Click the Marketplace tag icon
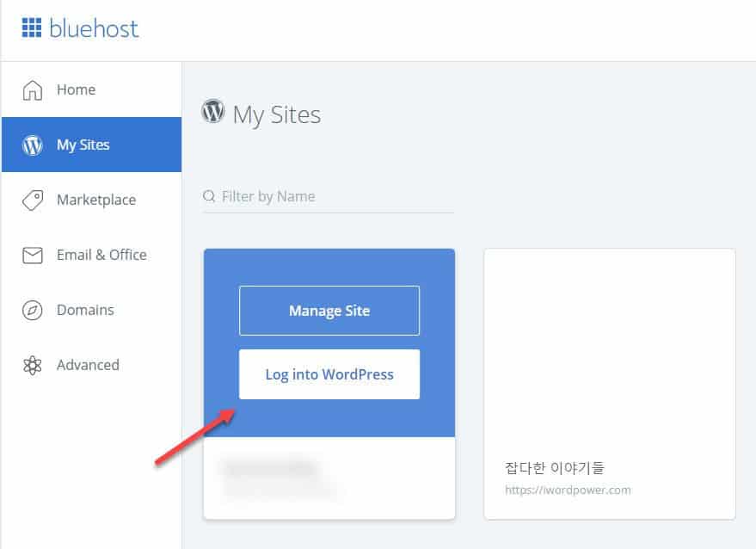Image resolution: width=756 pixels, height=549 pixels. [x=33, y=200]
